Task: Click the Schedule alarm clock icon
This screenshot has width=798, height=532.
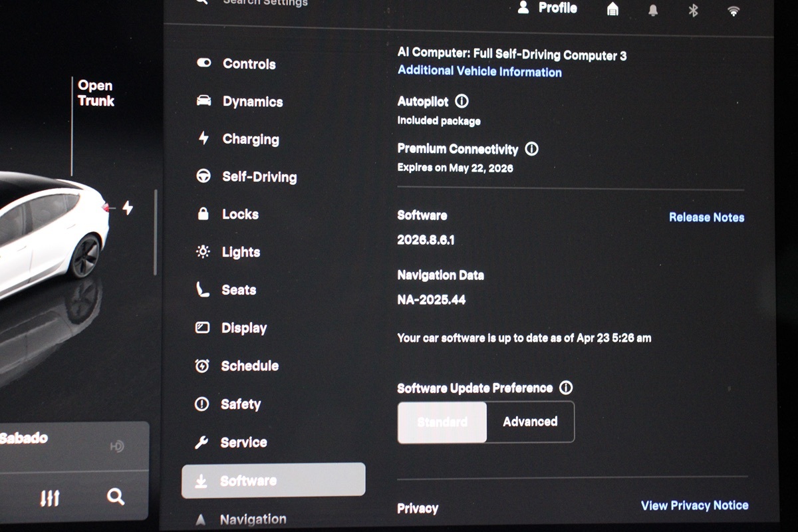Action: (x=202, y=366)
